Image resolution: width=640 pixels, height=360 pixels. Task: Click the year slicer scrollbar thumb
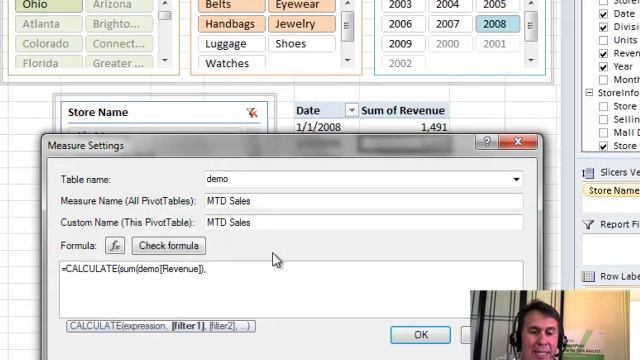pos(531,27)
